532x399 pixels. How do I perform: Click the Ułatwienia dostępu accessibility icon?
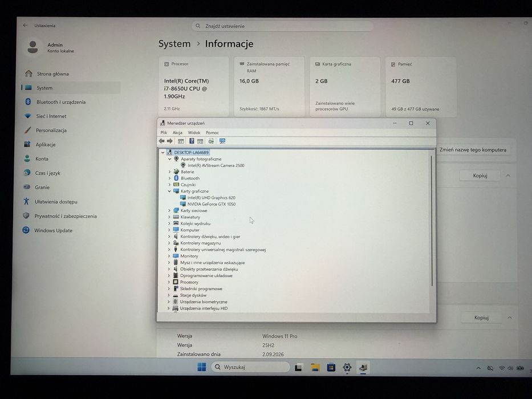(26, 202)
